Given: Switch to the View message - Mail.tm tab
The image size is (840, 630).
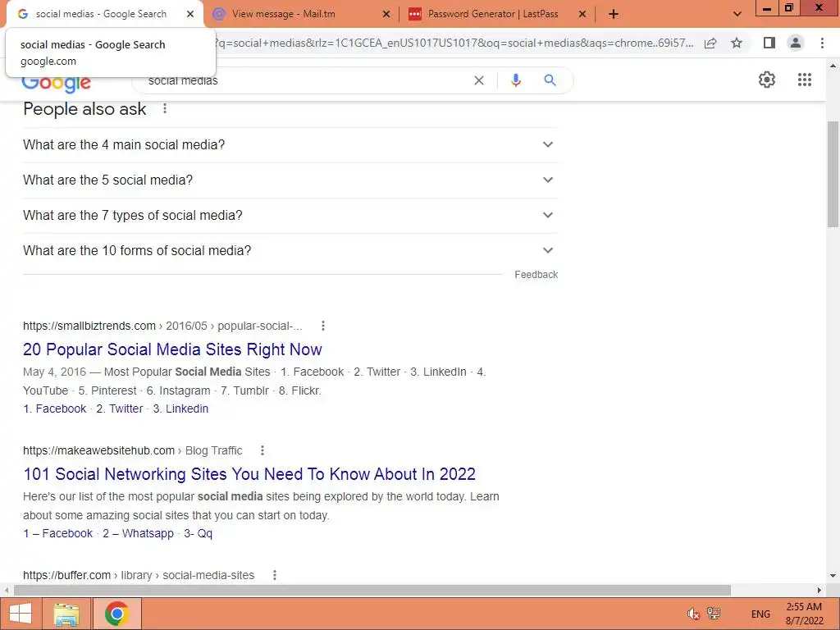Looking at the screenshot, I should (x=302, y=15).
